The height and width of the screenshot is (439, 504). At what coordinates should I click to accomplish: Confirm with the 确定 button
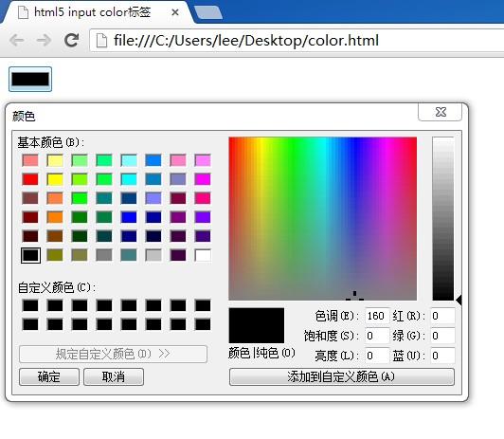tap(49, 376)
